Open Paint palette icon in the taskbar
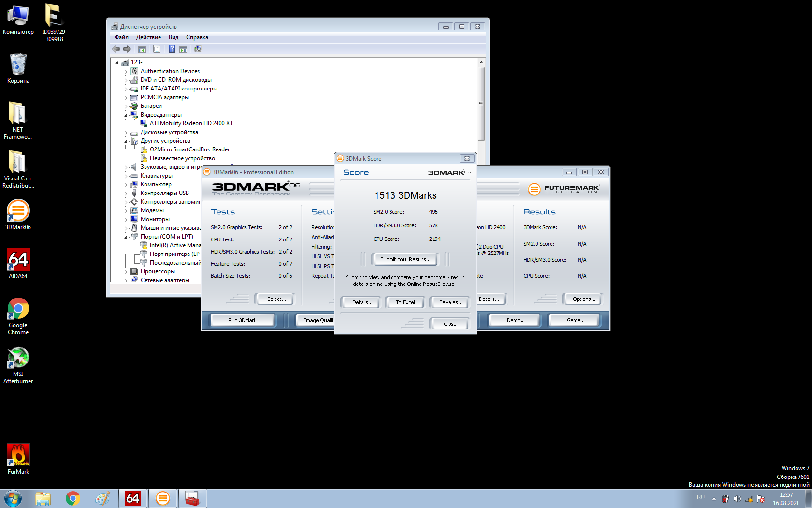This screenshot has height=508, width=812. 103,498
